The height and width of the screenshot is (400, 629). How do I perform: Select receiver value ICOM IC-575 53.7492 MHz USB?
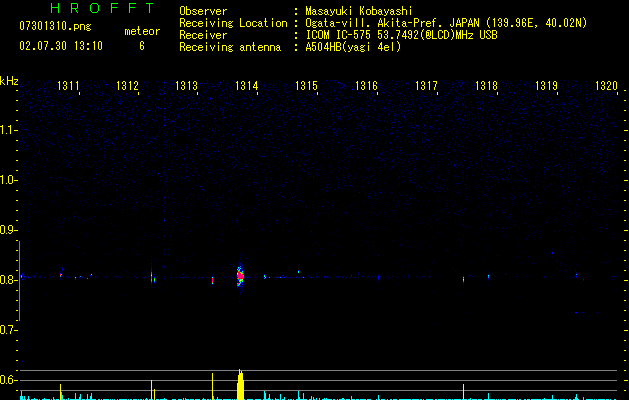pyautogui.click(x=401, y=35)
